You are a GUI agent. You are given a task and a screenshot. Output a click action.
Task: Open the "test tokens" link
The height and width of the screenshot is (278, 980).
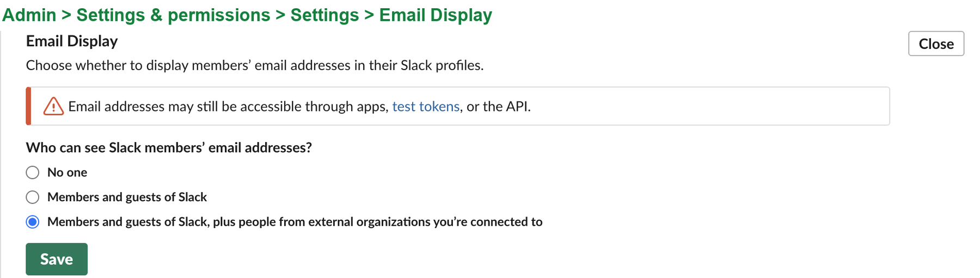pos(426,107)
